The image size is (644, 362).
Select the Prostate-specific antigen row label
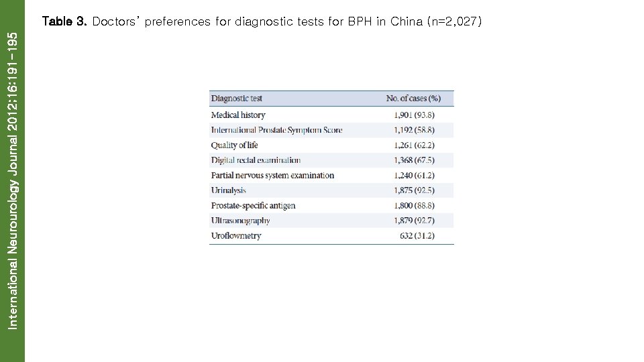tap(253, 205)
